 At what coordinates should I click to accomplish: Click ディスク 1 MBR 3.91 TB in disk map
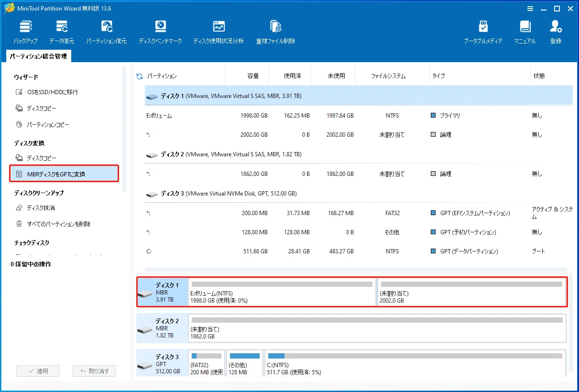(x=163, y=292)
